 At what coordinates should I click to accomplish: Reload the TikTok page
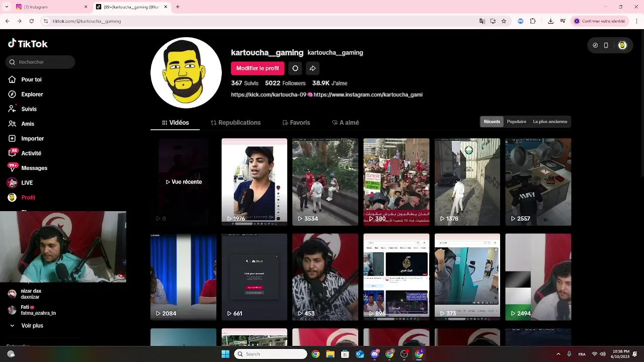31,21
